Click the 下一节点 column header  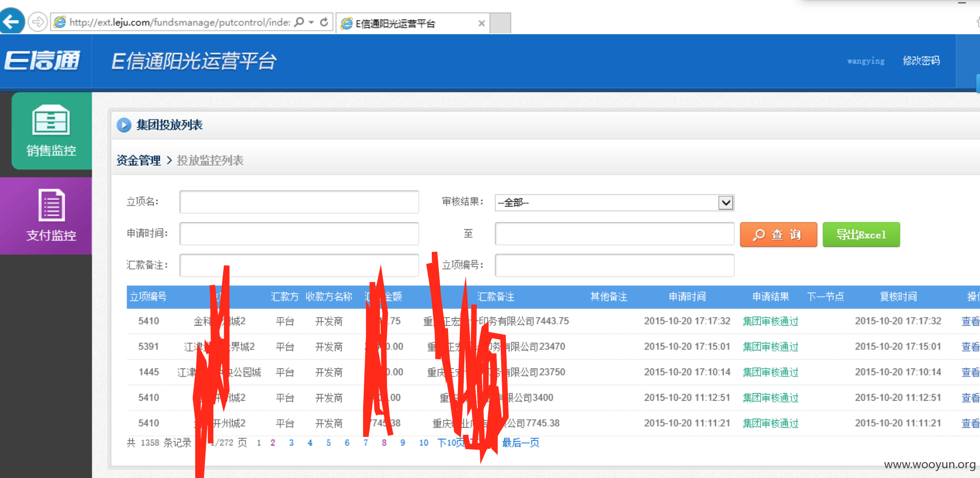tap(825, 297)
